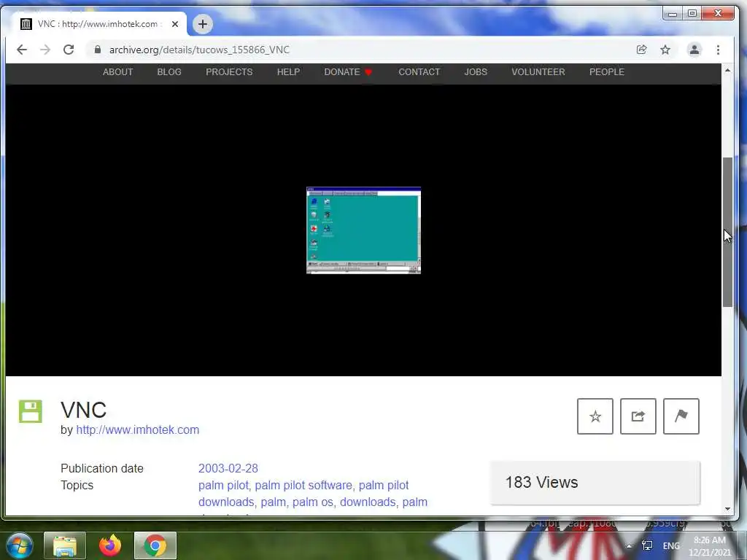This screenshot has height=560, width=747.
Task: Open Chrome three-dot menu
Action: click(x=718, y=50)
